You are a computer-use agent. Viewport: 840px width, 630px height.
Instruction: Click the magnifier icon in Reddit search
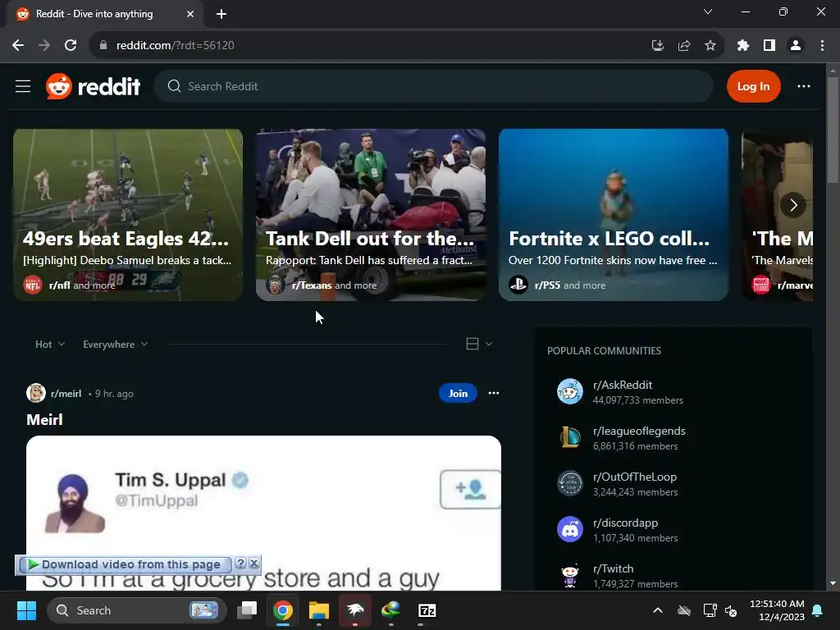point(174,86)
